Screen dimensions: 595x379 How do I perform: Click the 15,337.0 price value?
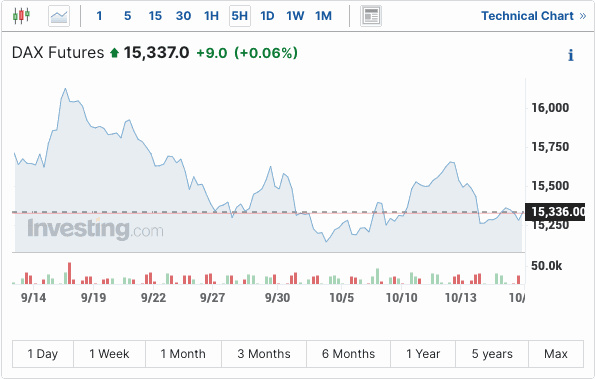pyautogui.click(x=156, y=53)
